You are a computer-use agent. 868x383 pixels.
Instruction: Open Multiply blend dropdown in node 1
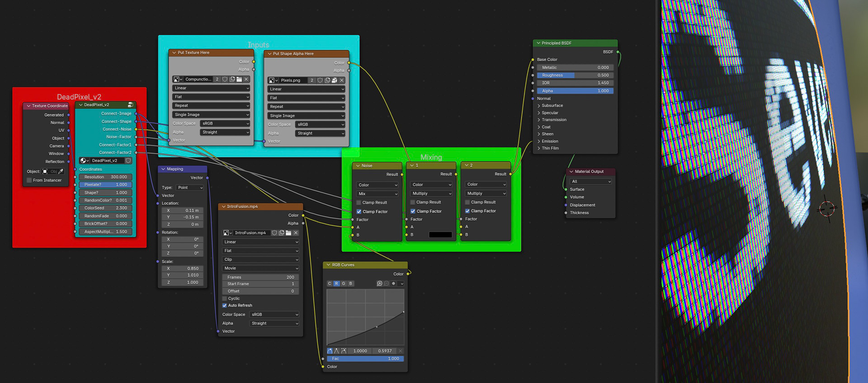click(x=432, y=193)
